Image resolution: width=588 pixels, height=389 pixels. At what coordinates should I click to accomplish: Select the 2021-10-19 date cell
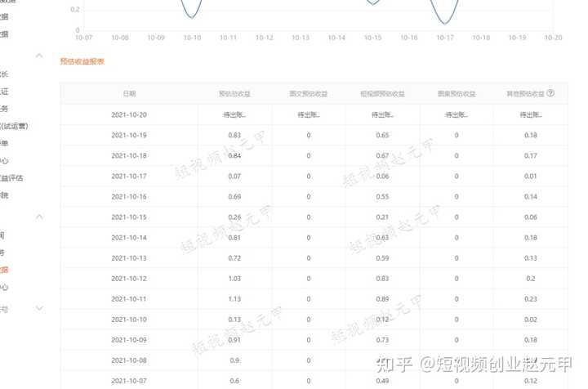[129, 135]
